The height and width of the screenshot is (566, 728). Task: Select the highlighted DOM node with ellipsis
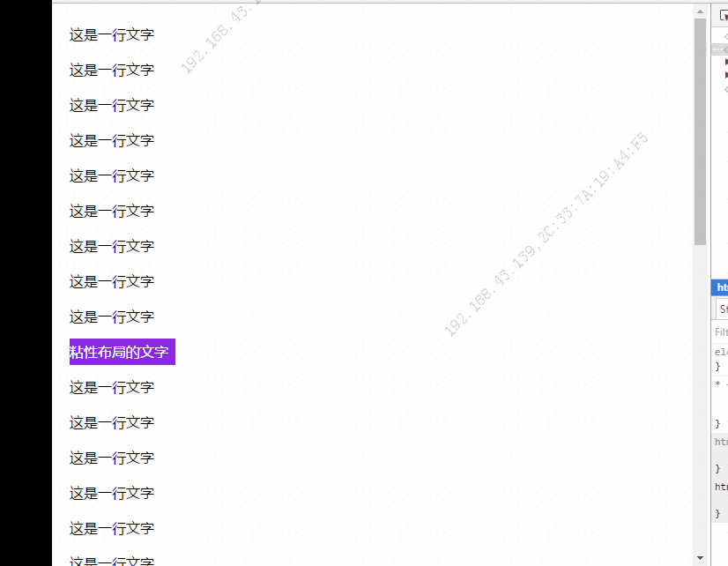[x=720, y=48]
